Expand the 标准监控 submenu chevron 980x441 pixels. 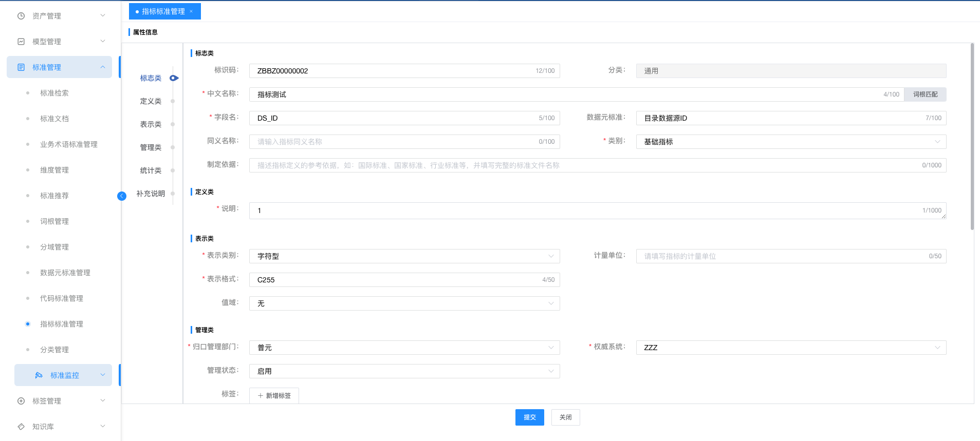coord(103,375)
